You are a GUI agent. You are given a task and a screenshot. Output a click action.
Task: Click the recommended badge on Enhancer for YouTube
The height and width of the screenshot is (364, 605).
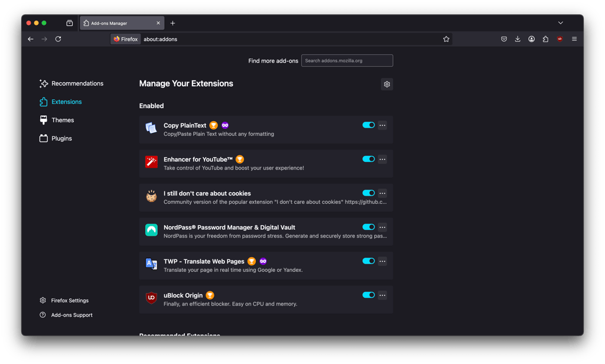coord(240,159)
